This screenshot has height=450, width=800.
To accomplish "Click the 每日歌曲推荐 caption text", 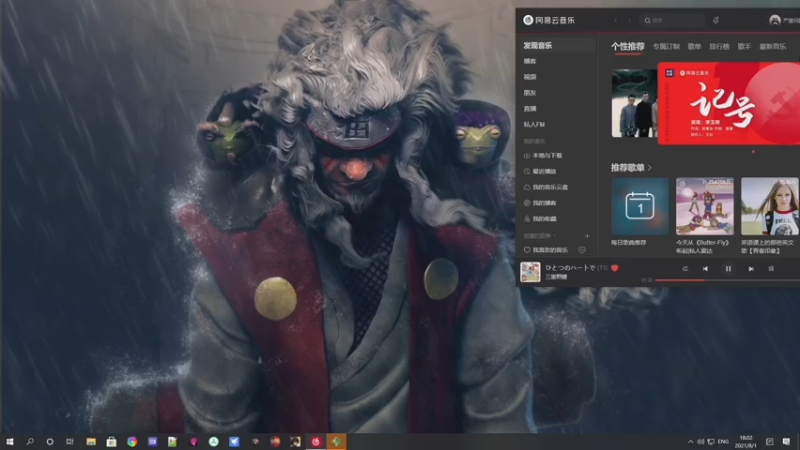I will pyautogui.click(x=629, y=243).
